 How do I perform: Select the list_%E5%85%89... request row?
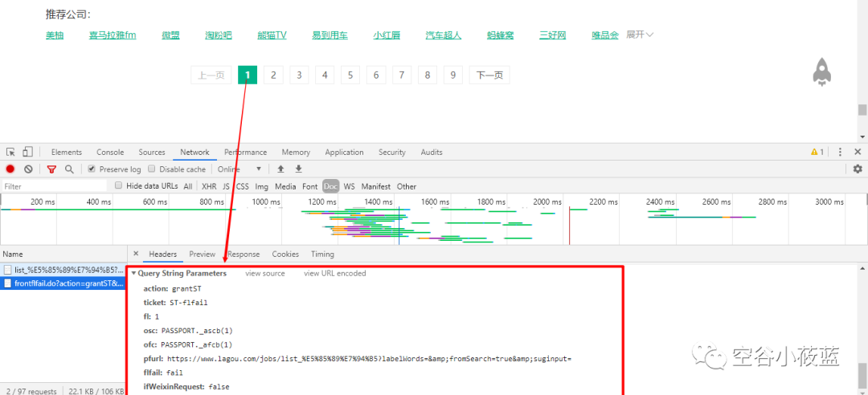coord(63,270)
